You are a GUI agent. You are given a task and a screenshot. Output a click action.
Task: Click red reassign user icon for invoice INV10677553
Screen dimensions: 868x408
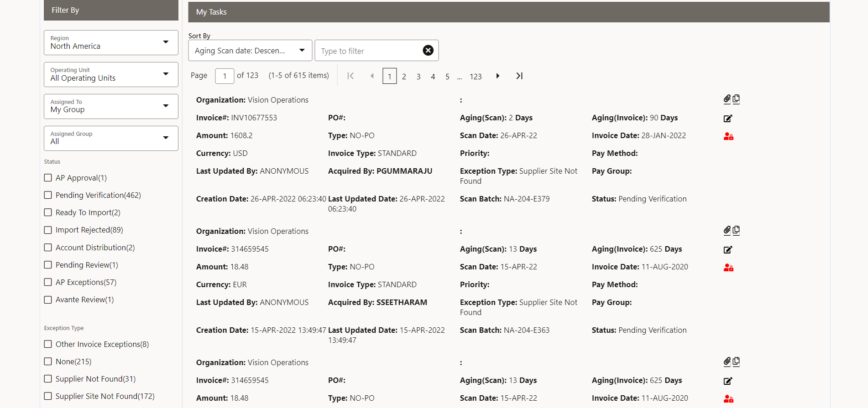(x=728, y=136)
